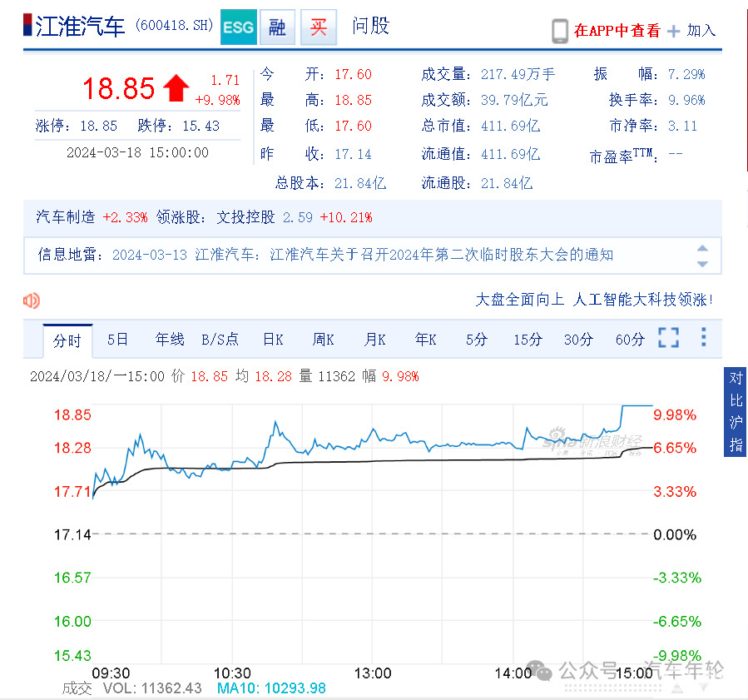Click the 对比沪指 compare button
Screen dimensions: 748x700
click(736, 412)
